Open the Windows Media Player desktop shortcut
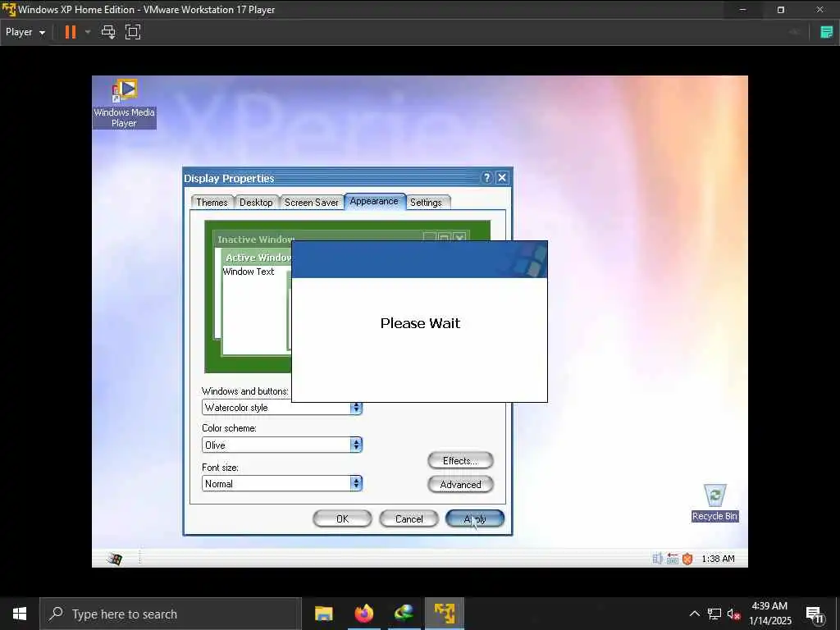The height and width of the screenshot is (630, 840). point(125,103)
